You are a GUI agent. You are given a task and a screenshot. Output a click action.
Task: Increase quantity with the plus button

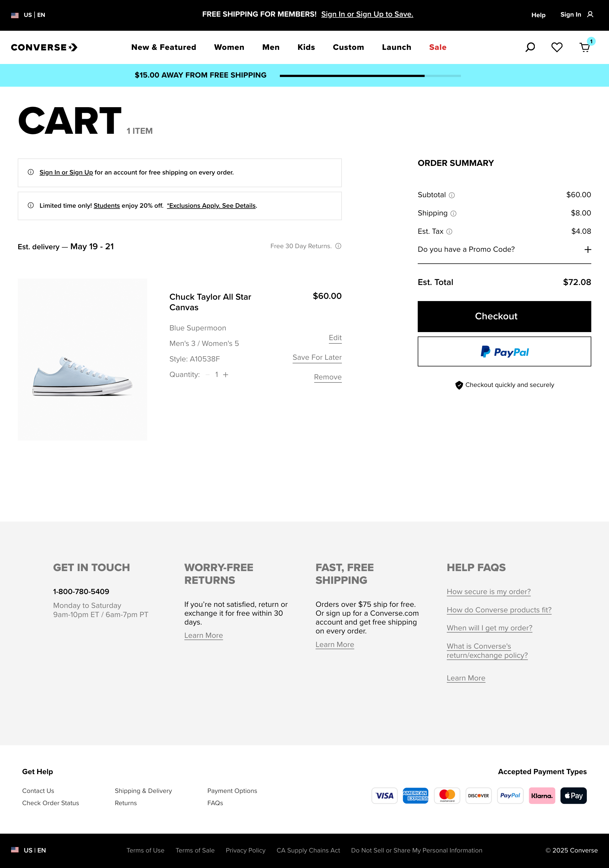pyautogui.click(x=226, y=375)
